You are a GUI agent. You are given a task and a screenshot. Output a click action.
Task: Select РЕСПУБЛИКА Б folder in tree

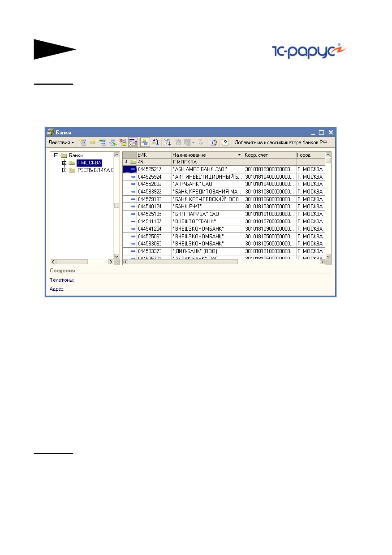tap(95, 170)
